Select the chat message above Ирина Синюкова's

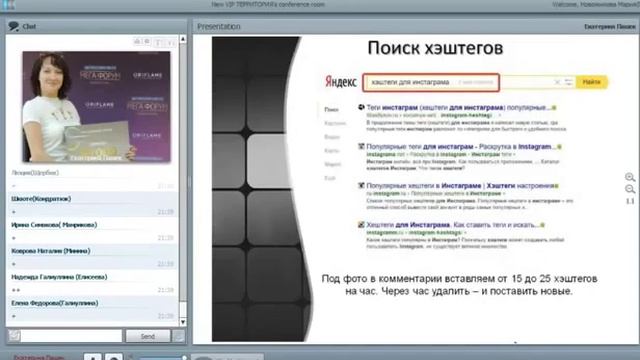click(x=92, y=205)
